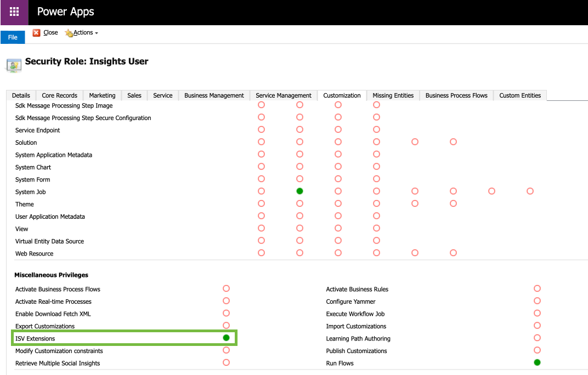Click the Web Resource row label
The height and width of the screenshot is (375, 588).
34,254
